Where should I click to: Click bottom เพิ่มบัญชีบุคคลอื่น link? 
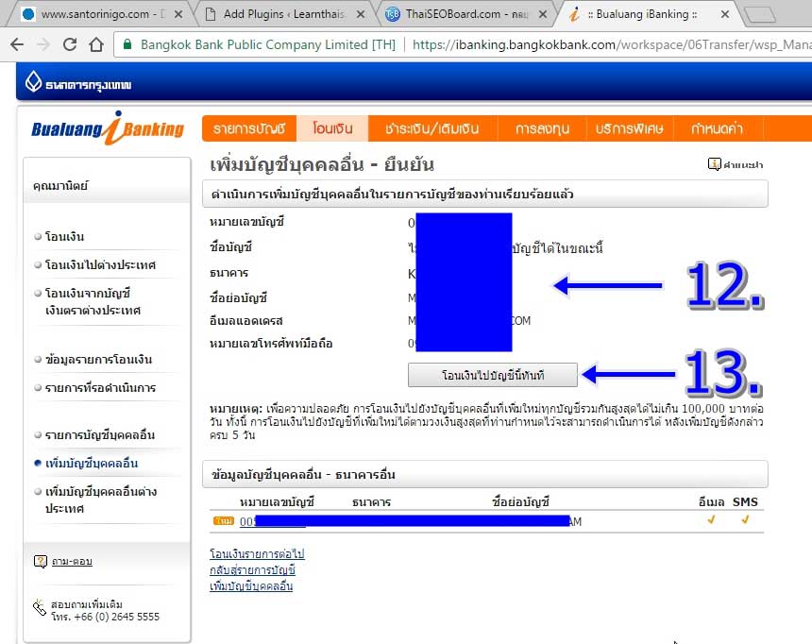(251, 586)
